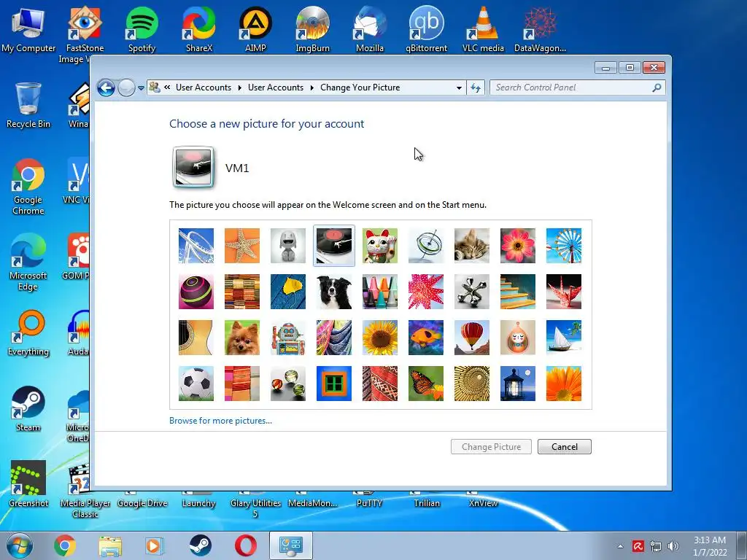
Task: Choose the crayons picture
Action: pyautogui.click(x=379, y=292)
